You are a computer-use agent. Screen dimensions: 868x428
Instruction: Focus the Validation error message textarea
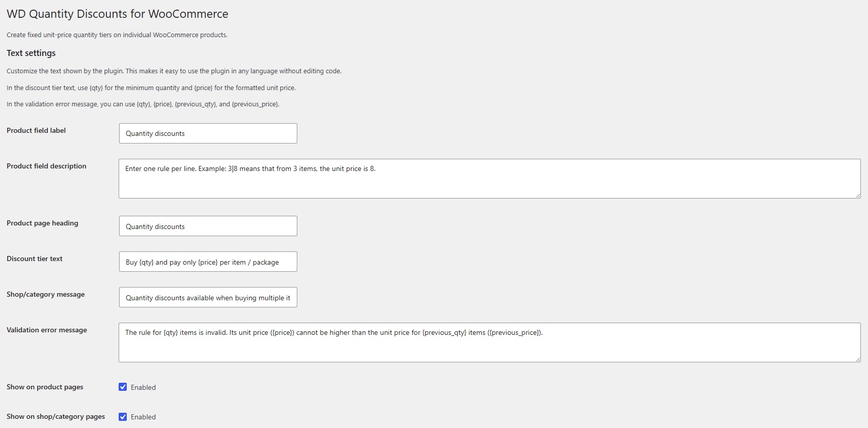pyautogui.click(x=490, y=343)
